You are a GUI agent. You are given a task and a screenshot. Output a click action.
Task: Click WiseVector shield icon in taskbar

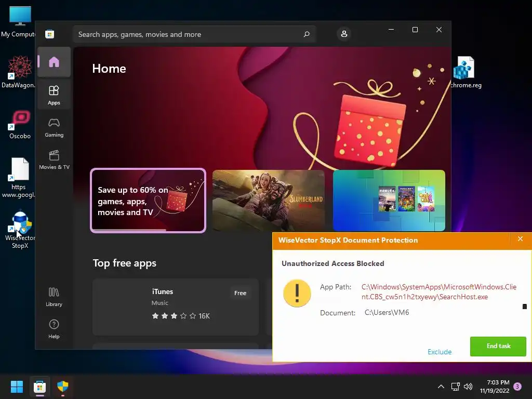63,387
